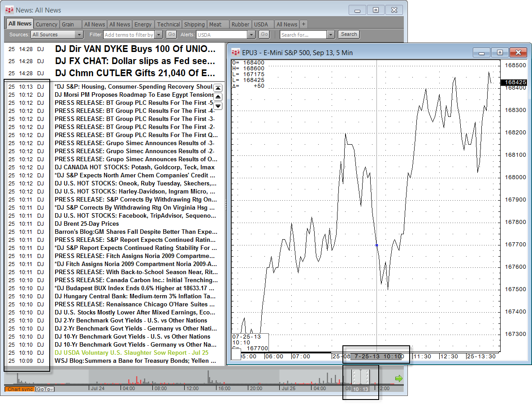Click the EPU3 chart window title icon
The height and width of the screenshot is (404, 532).
tap(236, 52)
